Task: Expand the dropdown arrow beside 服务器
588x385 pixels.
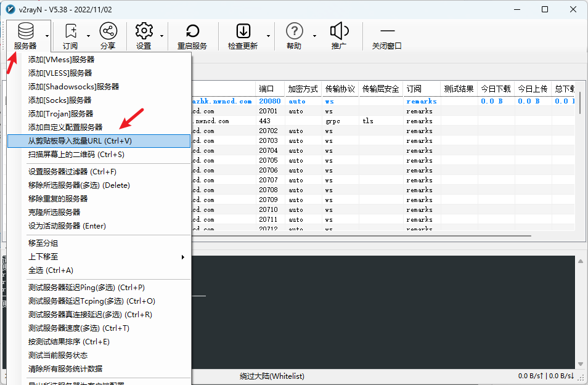Action: [47, 36]
